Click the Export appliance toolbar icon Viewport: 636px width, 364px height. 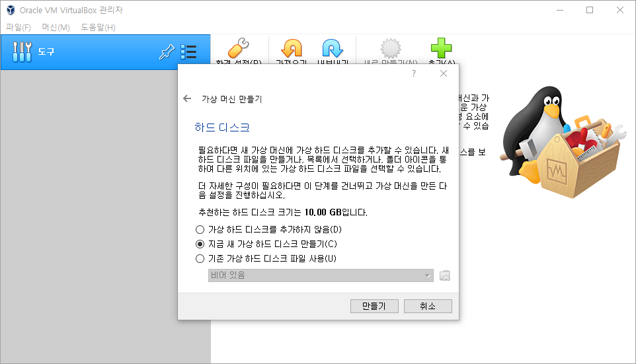click(333, 49)
